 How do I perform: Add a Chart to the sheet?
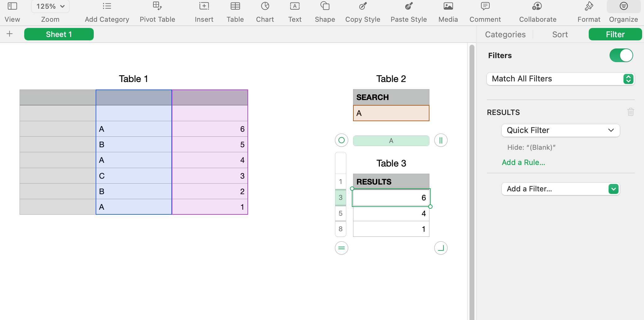[265, 12]
